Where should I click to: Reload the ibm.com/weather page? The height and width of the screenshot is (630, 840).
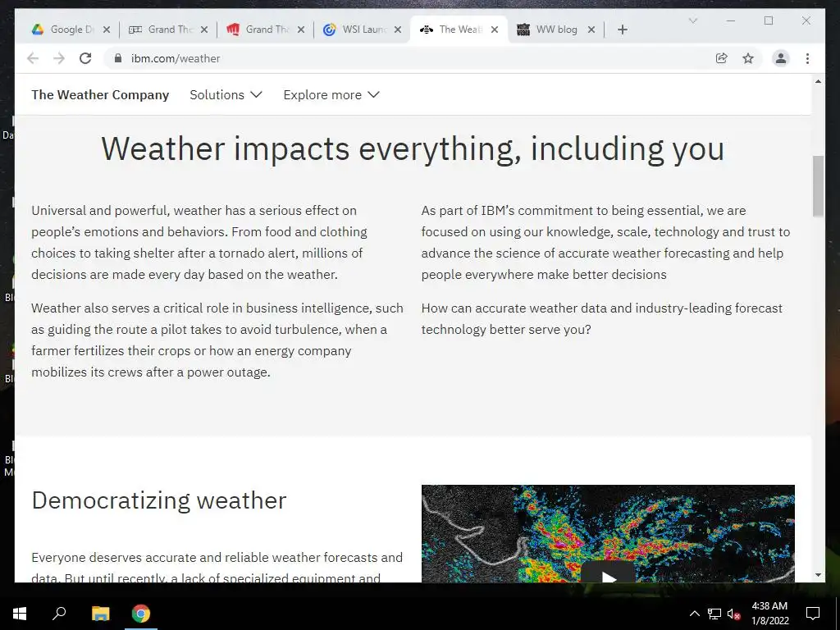click(85, 58)
